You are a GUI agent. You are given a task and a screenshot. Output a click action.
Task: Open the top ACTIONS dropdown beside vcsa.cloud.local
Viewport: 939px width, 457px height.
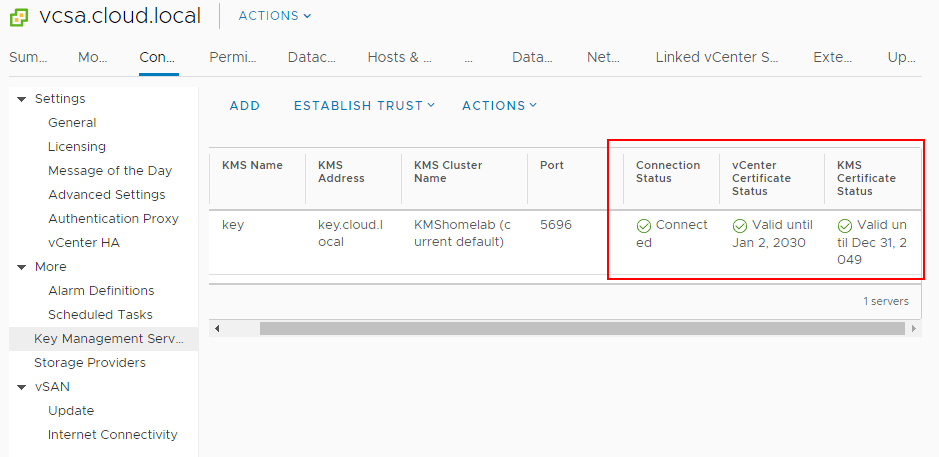pos(275,16)
